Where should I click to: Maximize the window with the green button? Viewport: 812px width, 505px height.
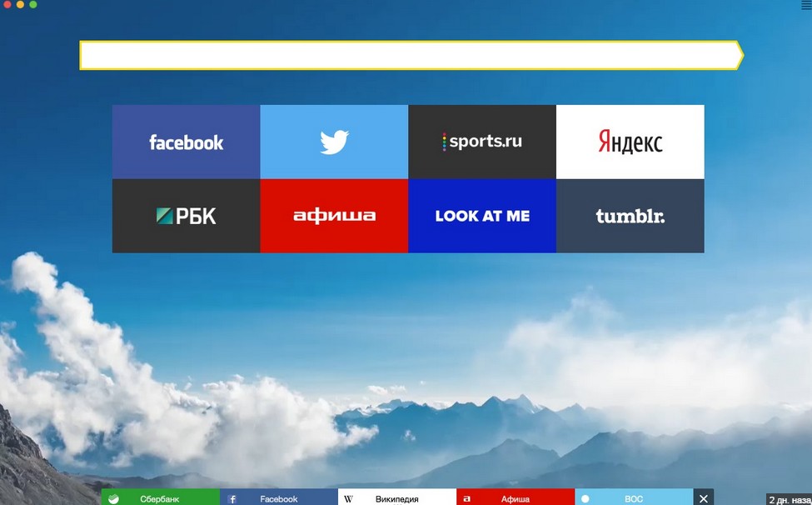click(x=33, y=4)
